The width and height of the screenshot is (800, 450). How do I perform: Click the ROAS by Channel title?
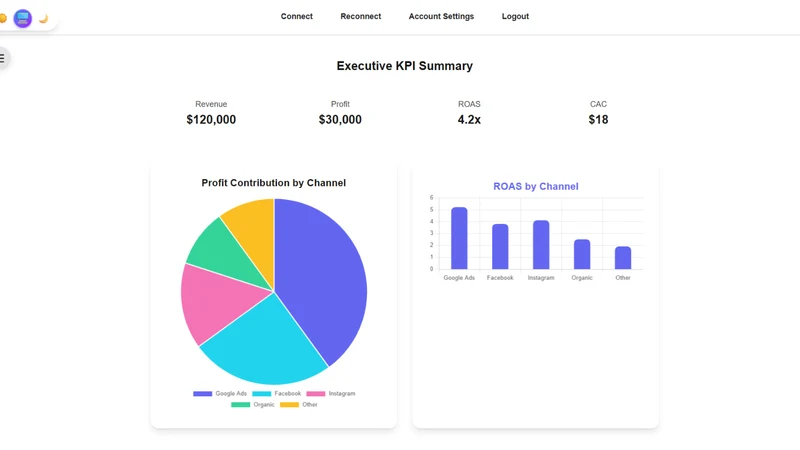536,186
